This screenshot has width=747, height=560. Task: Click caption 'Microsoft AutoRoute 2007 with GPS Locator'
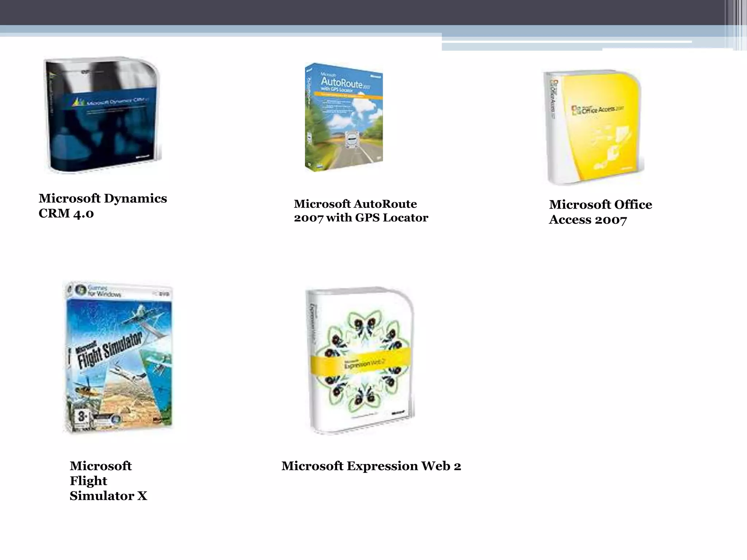pos(361,211)
